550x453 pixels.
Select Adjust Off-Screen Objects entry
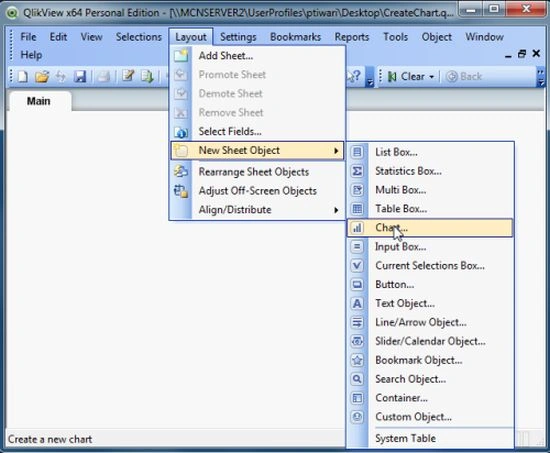257,191
